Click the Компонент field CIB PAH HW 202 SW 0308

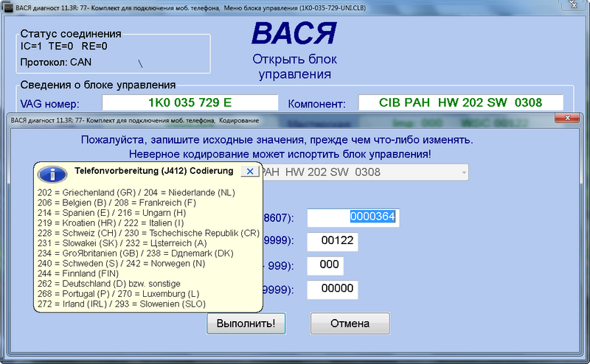click(460, 102)
